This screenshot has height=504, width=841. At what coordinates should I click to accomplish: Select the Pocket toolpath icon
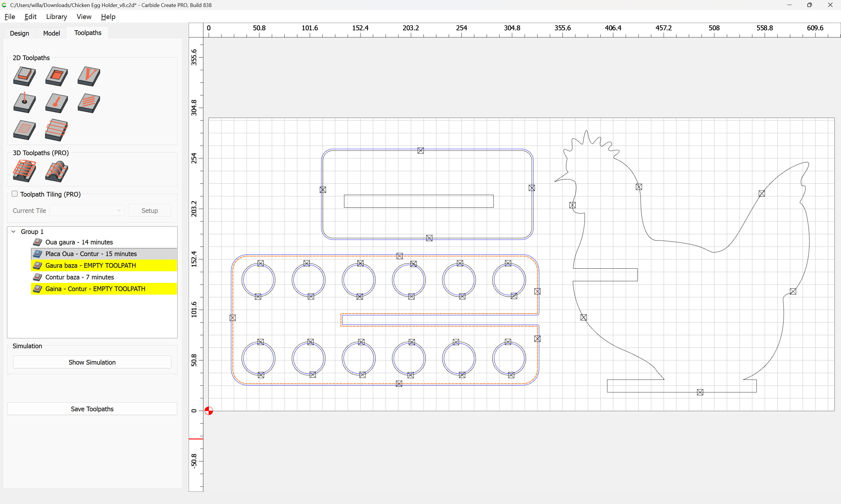[56, 76]
